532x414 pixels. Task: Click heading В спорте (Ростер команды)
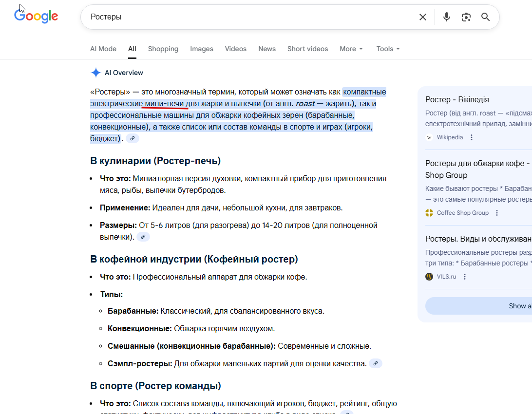click(156, 386)
